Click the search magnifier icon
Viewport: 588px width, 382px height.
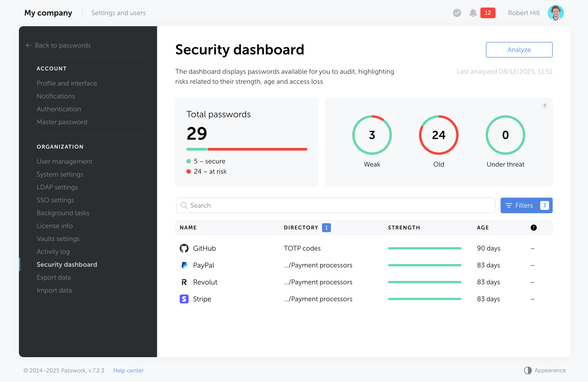pos(184,205)
